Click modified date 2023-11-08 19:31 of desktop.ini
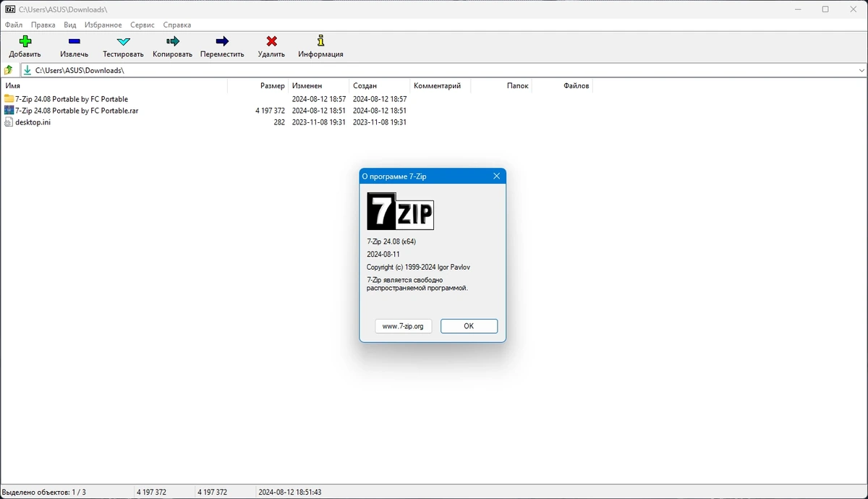868x499 pixels. [x=319, y=122]
